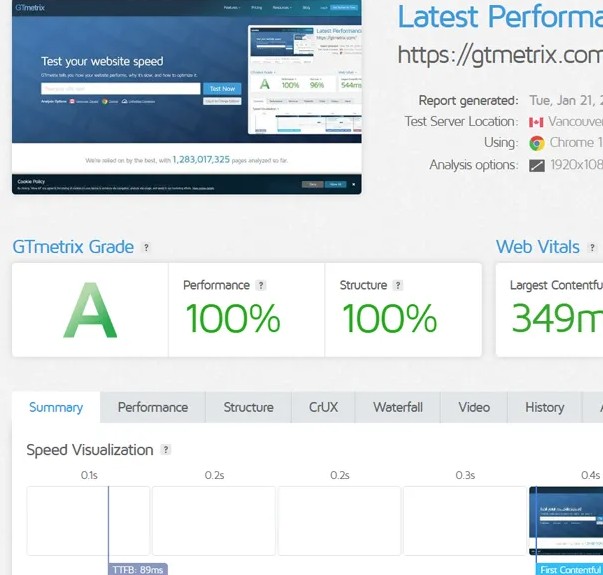Click the GTmetrix Grade heading
This screenshot has width=603, height=575.
(x=73, y=247)
